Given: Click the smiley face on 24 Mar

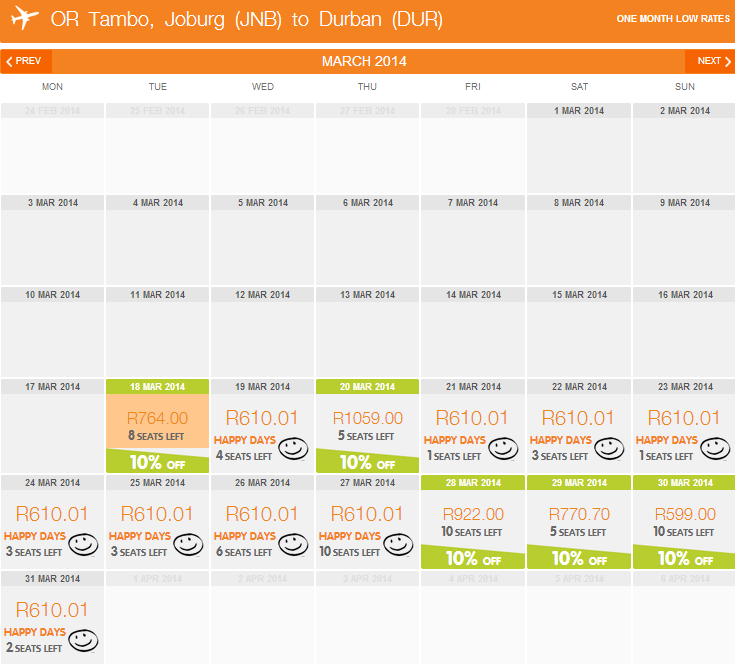Looking at the screenshot, I should click(83, 545).
